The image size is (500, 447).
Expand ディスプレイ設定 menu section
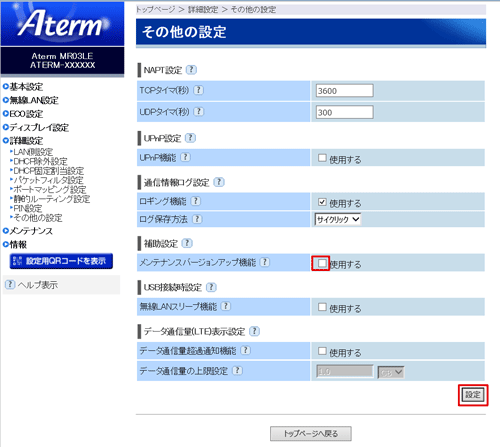36,127
